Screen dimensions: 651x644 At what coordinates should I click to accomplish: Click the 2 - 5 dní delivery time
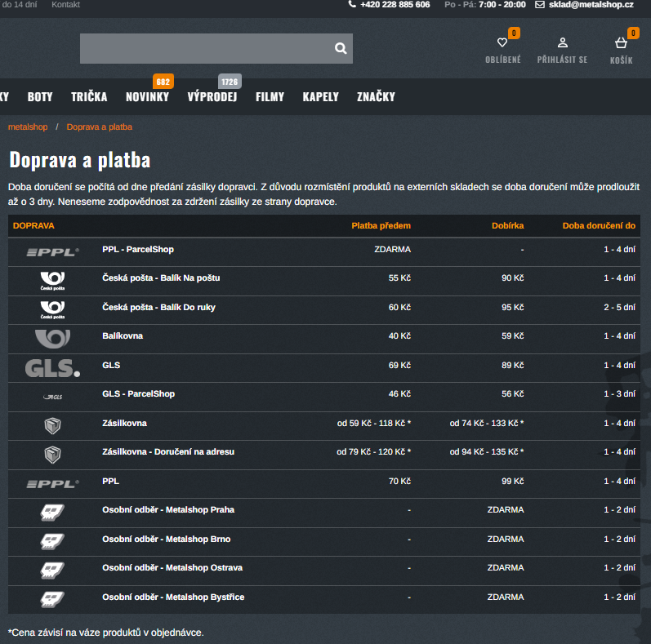coord(619,308)
